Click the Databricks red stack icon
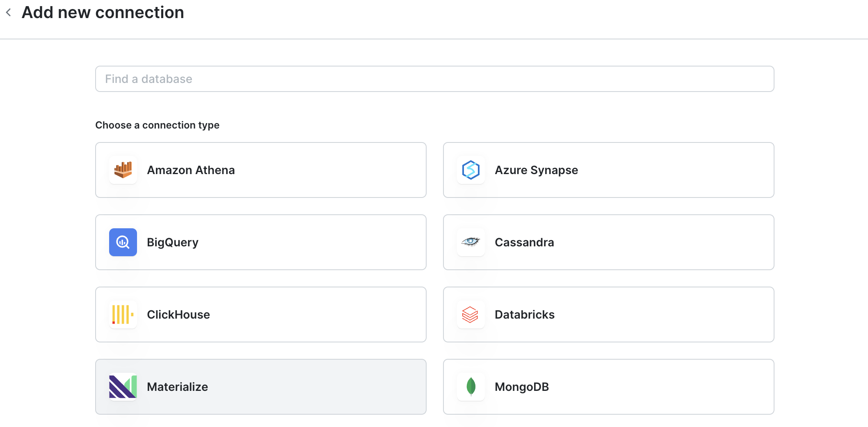Image resolution: width=868 pixels, height=427 pixels. [471, 315]
